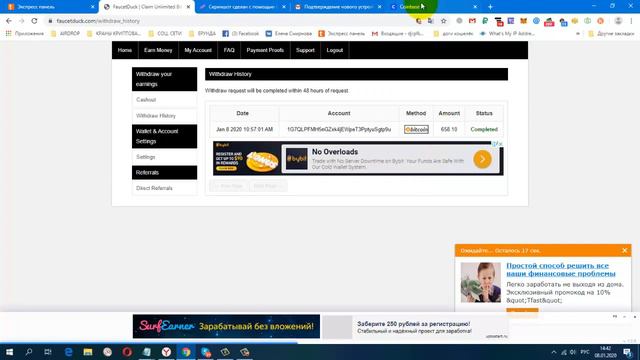The width and height of the screenshot is (640, 360).
Task: Open the Gmail extension icon in toolbar
Action: tap(472, 21)
